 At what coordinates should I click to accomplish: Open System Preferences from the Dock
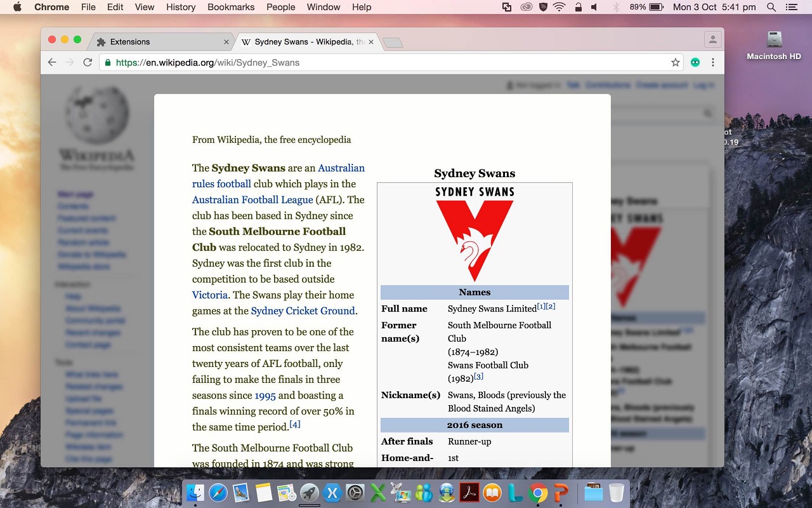[x=355, y=493]
